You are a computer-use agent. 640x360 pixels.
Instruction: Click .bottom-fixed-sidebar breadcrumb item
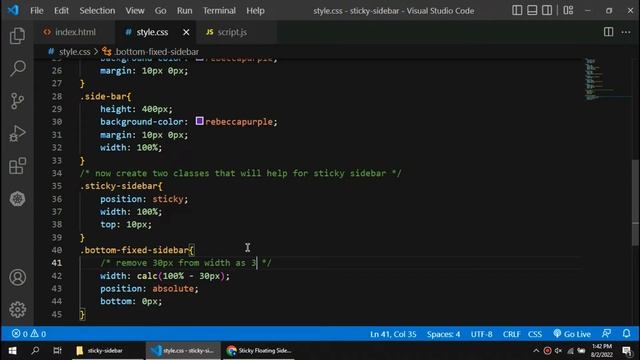156,52
